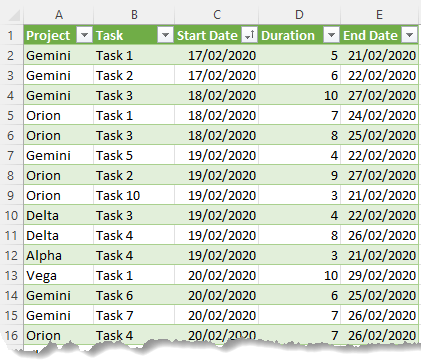The image size is (421, 362).
Task: Select row 5 header
Action: [11, 115]
